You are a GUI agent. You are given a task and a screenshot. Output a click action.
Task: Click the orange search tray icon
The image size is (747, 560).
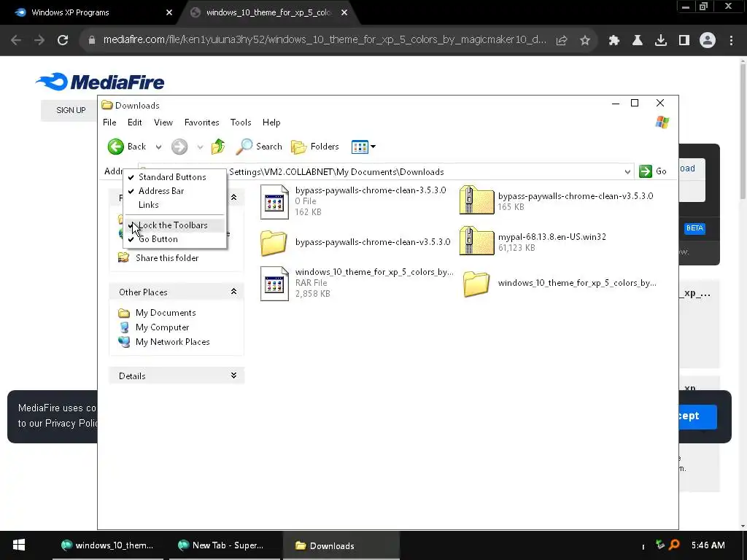pyautogui.click(x=674, y=545)
